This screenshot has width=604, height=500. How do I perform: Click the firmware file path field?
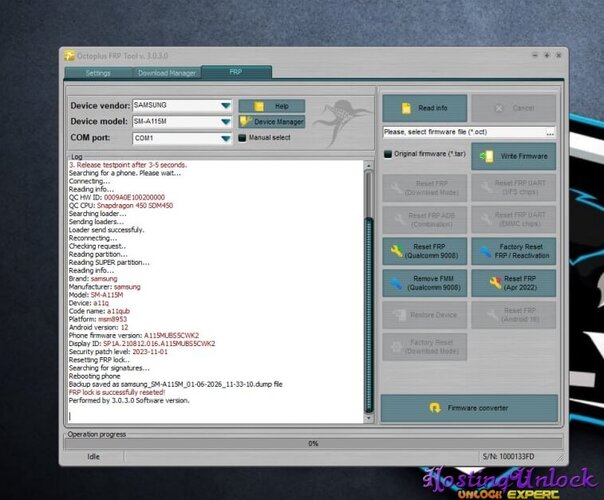pyautogui.click(x=464, y=132)
